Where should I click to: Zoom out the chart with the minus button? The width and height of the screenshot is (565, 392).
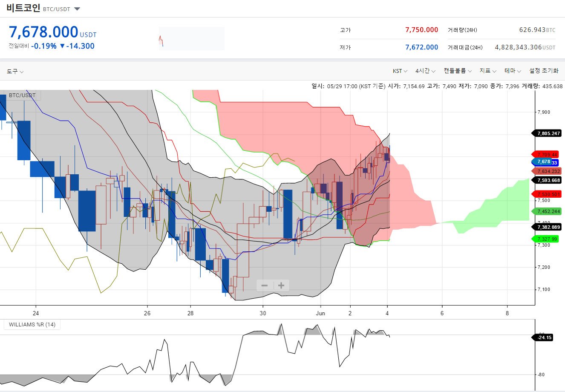pos(265,285)
